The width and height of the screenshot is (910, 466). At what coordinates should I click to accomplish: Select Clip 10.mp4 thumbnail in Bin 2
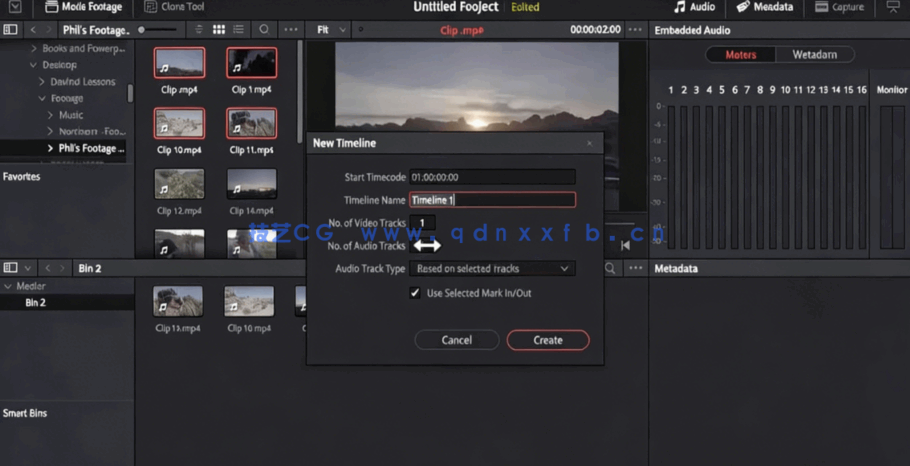249,301
